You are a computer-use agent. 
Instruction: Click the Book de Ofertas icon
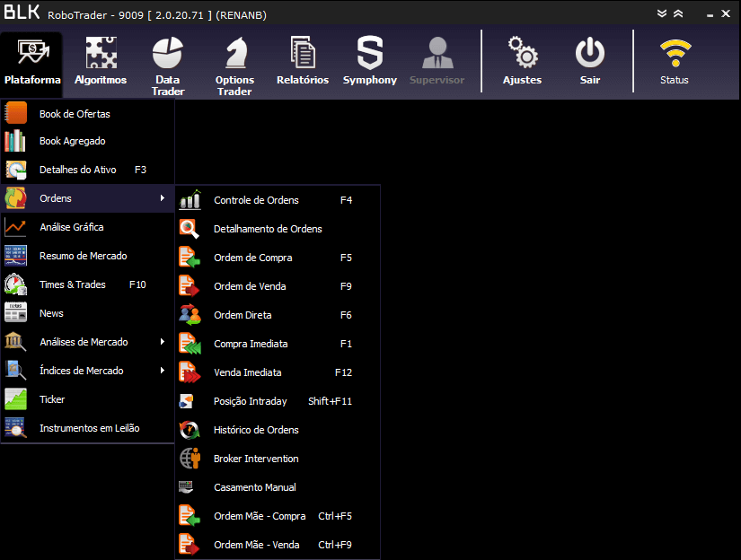(x=16, y=114)
